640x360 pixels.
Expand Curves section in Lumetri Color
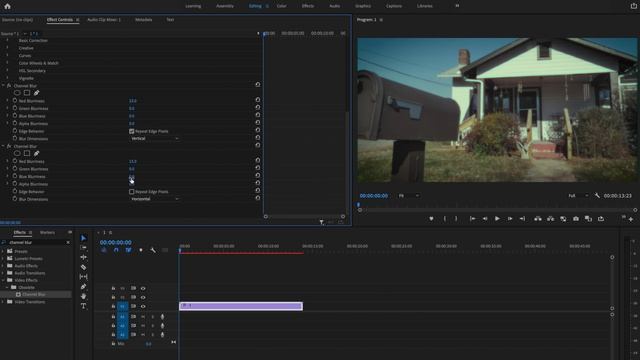pyautogui.click(x=7, y=56)
